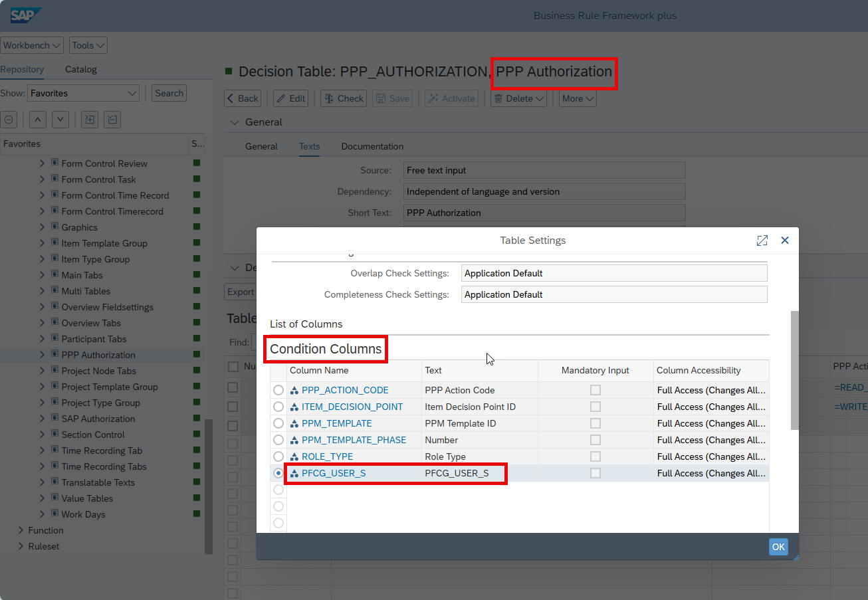
Task: Check Mandatory Input for PFCG_USER_S row
Action: 596,473
